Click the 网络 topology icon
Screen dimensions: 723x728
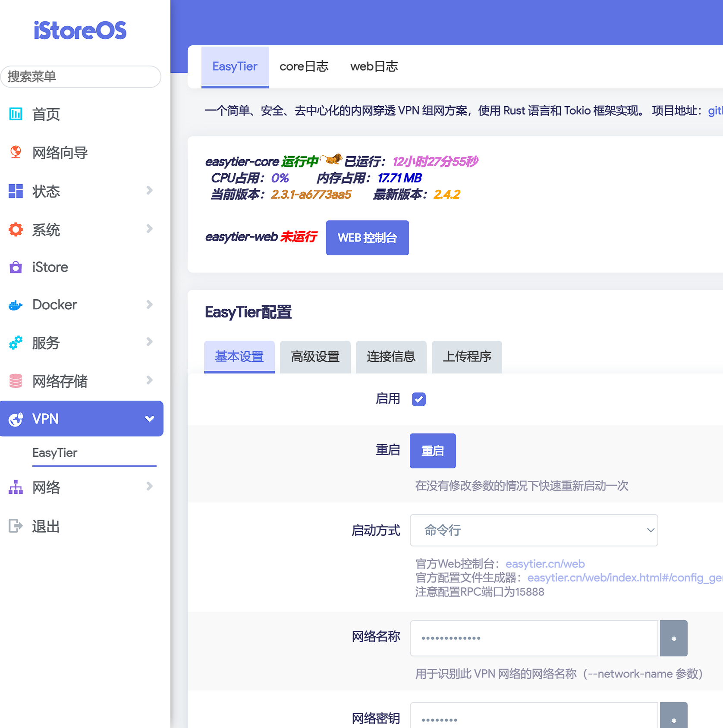(x=16, y=487)
